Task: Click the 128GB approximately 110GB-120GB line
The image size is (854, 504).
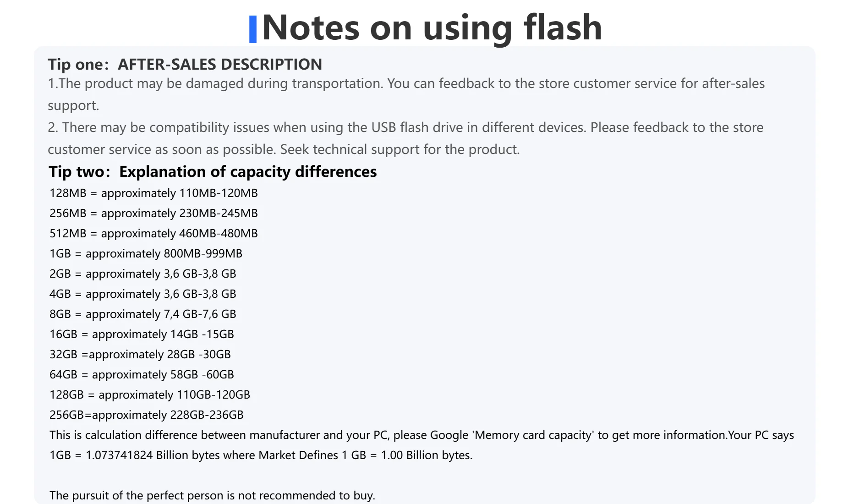Action: point(149,394)
